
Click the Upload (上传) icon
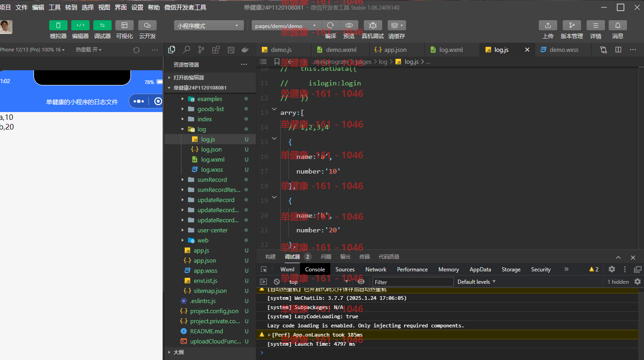[x=548, y=26]
